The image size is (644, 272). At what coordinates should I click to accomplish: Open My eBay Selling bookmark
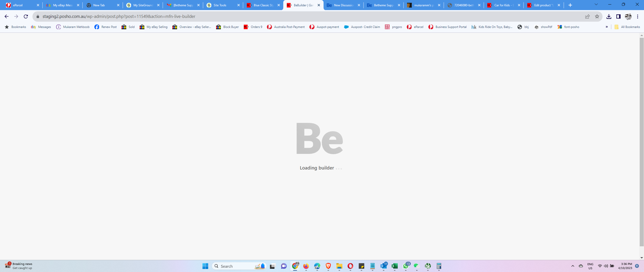(153, 27)
